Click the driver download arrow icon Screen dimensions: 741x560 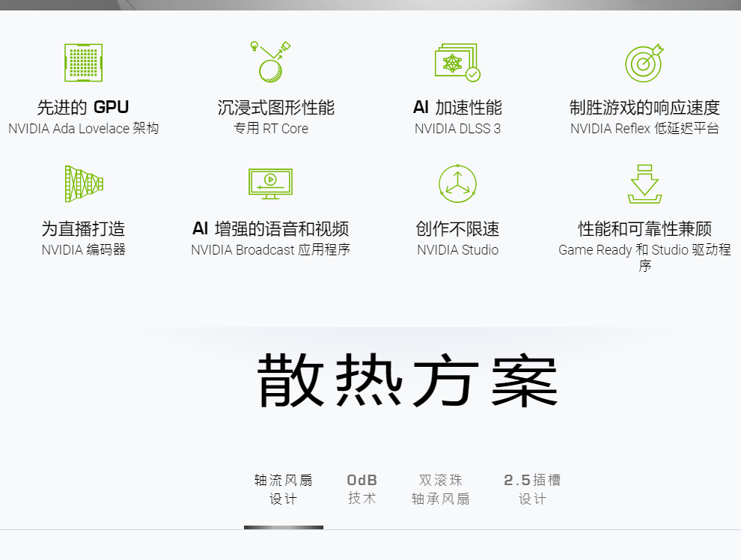(x=644, y=184)
